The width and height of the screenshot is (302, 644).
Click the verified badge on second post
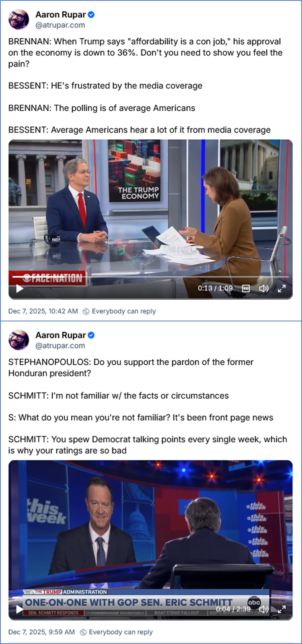pos(91,335)
